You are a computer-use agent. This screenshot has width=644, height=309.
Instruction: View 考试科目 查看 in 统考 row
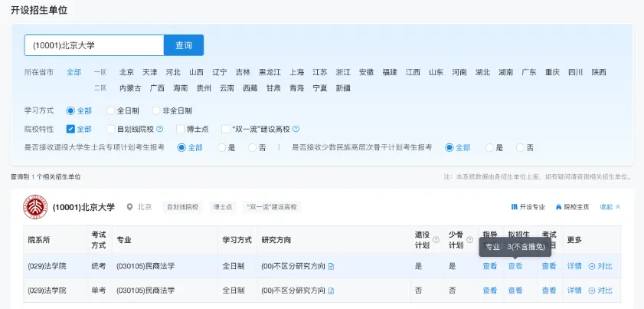tap(549, 266)
